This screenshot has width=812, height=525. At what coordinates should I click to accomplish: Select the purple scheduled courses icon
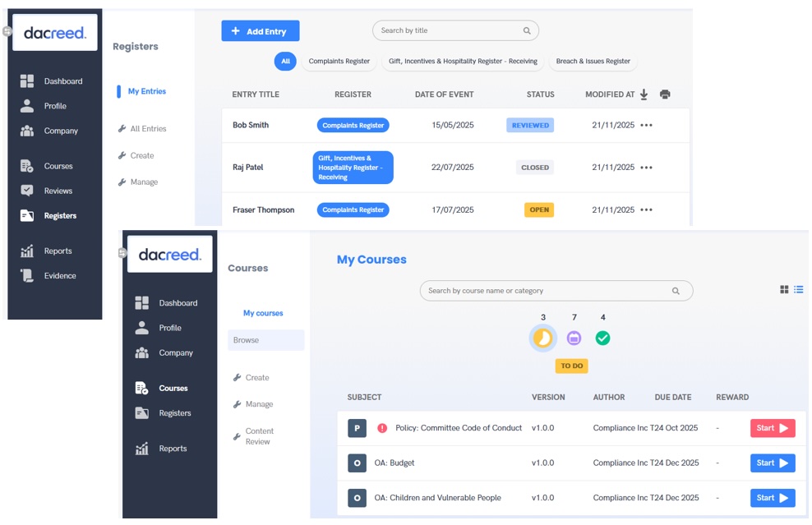pyautogui.click(x=574, y=338)
